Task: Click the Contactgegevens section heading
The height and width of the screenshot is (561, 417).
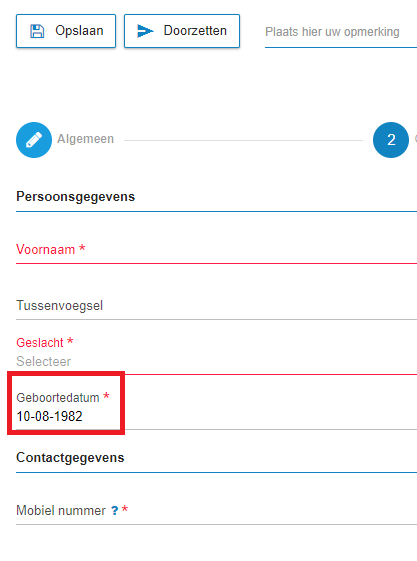Action: tap(70, 458)
